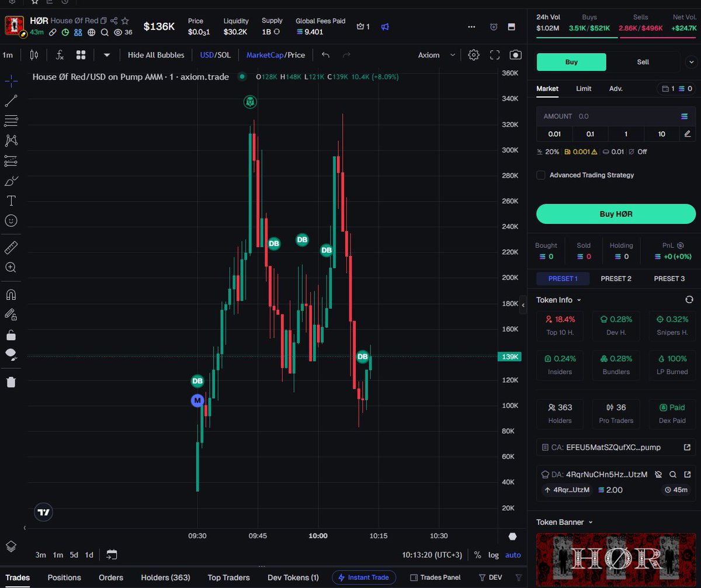Toggle lock all drawings padlock
Image resolution: width=701 pixels, height=588 pixels.
11,335
